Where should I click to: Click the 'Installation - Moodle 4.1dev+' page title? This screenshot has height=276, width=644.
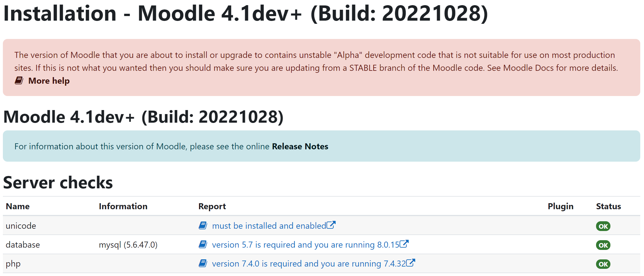point(246,13)
